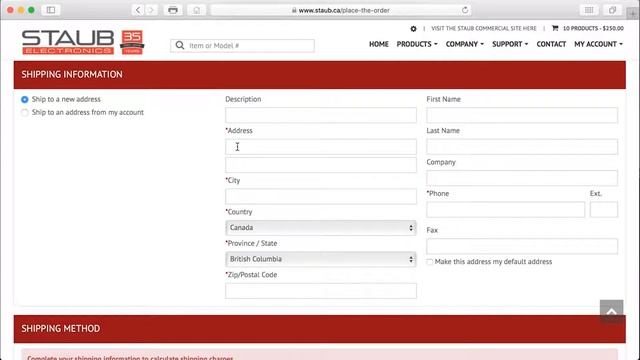
Task: Go to the Home page
Action: (379, 44)
